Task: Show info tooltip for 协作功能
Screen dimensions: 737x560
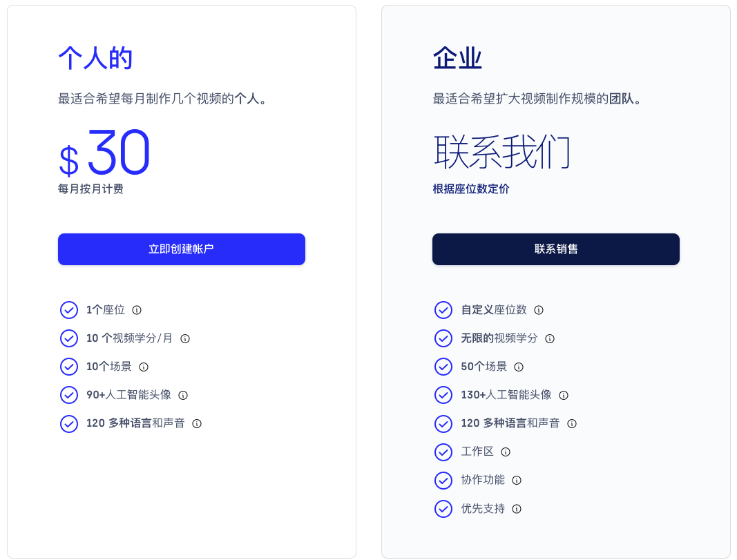Action: coord(517,480)
